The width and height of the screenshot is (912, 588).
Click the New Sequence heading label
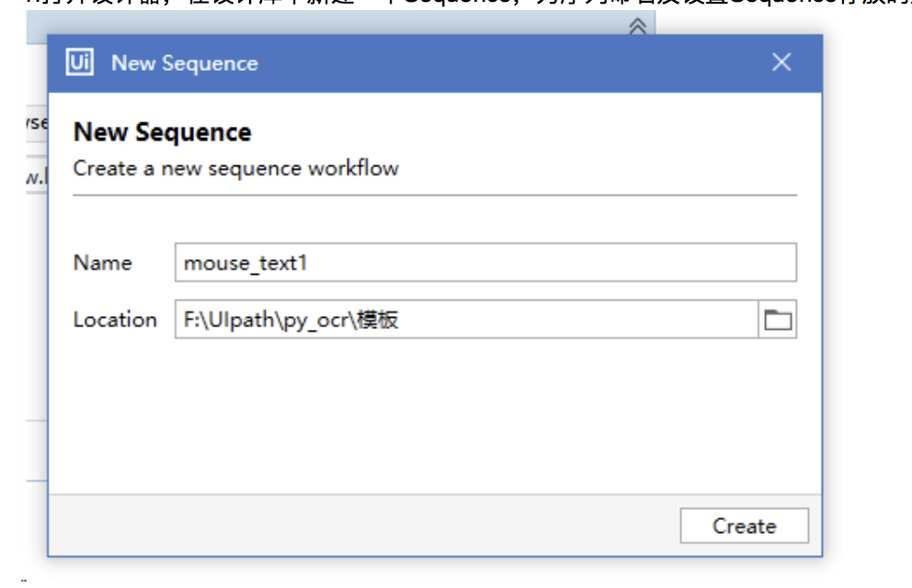[162, 131]
